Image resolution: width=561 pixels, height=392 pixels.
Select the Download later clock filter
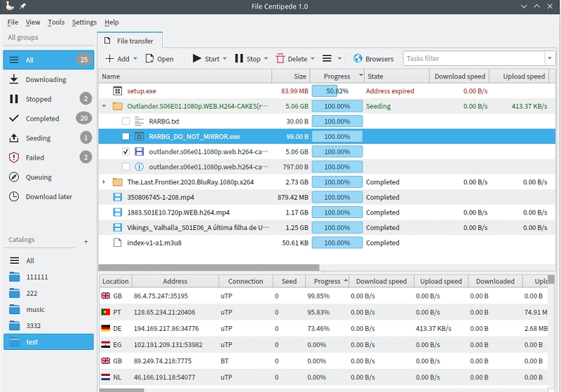click(x=48, y=197)
